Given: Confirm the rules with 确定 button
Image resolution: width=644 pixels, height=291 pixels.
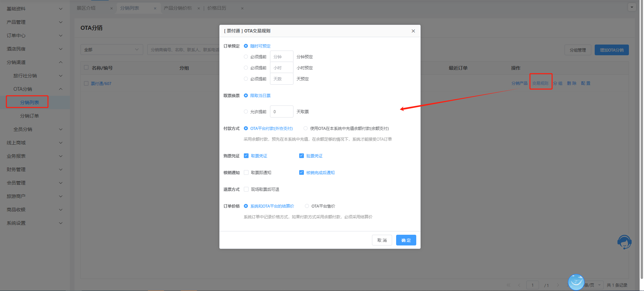Looking at the screenshot, I should click(406, 240).
